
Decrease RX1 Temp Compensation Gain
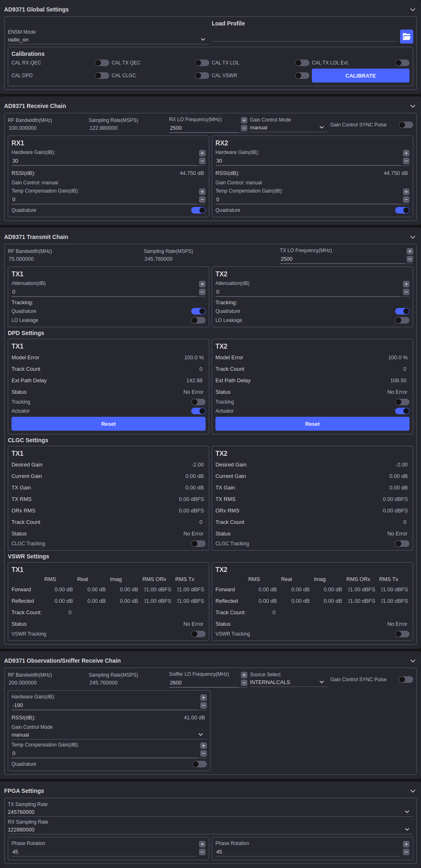202,200
